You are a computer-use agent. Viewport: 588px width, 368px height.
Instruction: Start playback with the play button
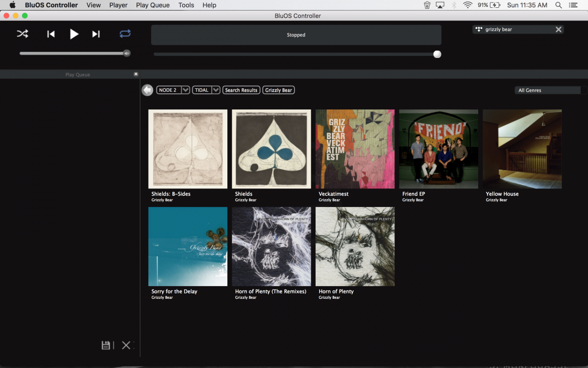74,34
